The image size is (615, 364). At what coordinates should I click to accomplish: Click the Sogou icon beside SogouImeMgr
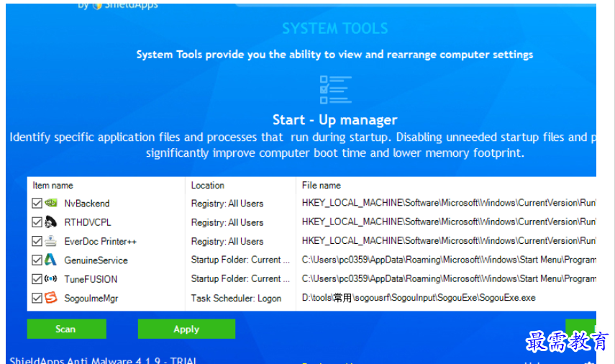pos(50,298)
